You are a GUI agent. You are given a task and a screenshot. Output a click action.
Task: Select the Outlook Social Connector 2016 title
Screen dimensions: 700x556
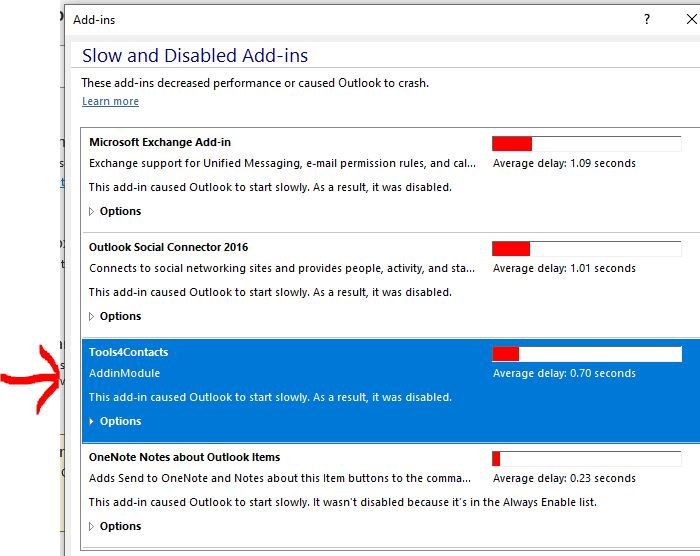pos(168,247)
